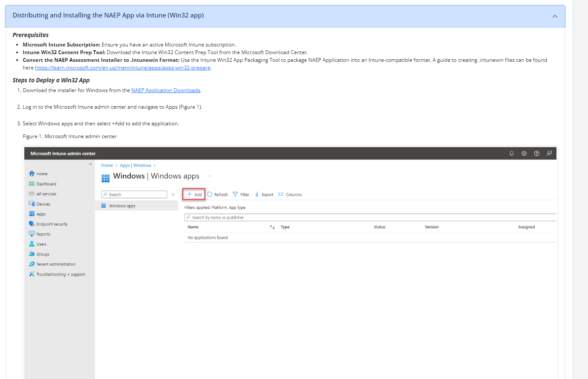Open Troubleshooting + support in the sidebar
This screenshot has width=588, height=379.
click(57, 275)
